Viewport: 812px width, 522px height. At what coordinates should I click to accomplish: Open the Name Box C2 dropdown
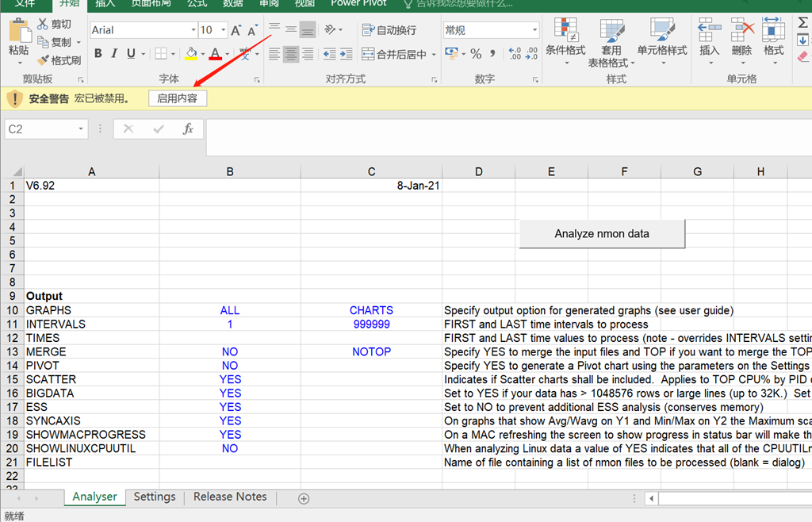pyautogui.click(x=81, y=129)
